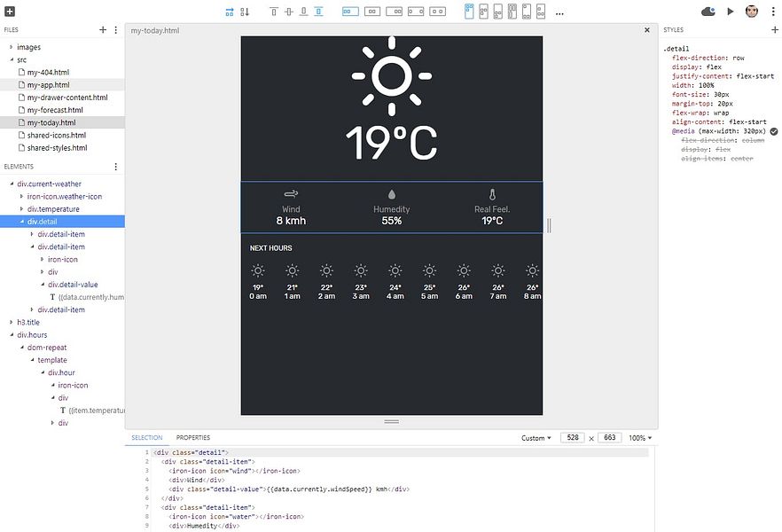Collapse the src folder

tap(11, 59)
